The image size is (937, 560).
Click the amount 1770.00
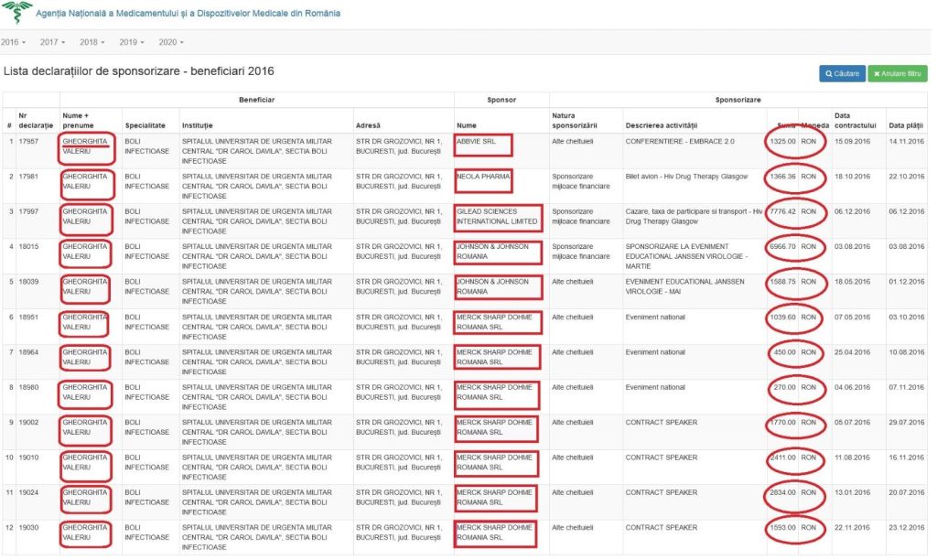pyautogui.click(x=783, y=423)
